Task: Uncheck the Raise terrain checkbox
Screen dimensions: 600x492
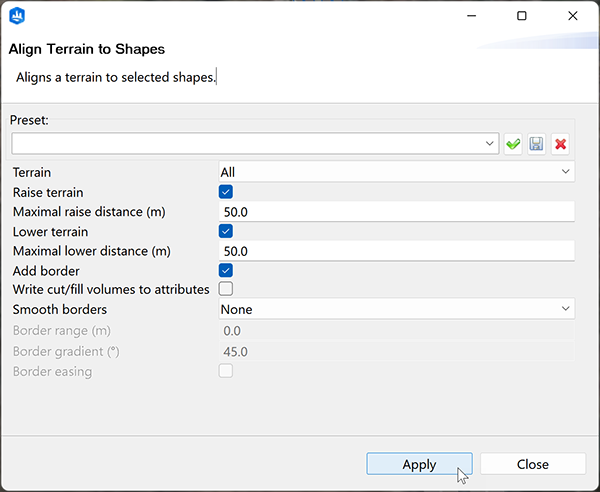Action: coord(226,192)
